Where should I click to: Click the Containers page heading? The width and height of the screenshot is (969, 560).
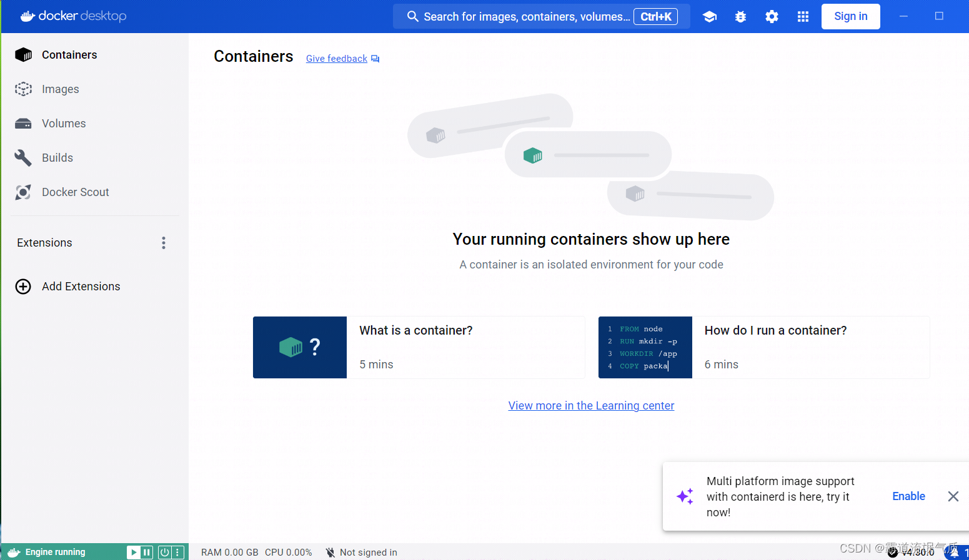point(253,56)
